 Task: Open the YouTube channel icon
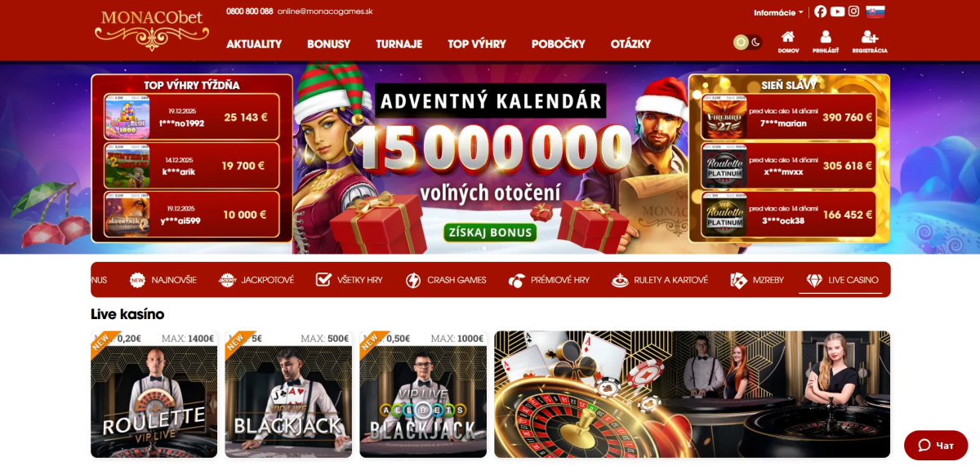pyautogui.click(x=837, y=11)
